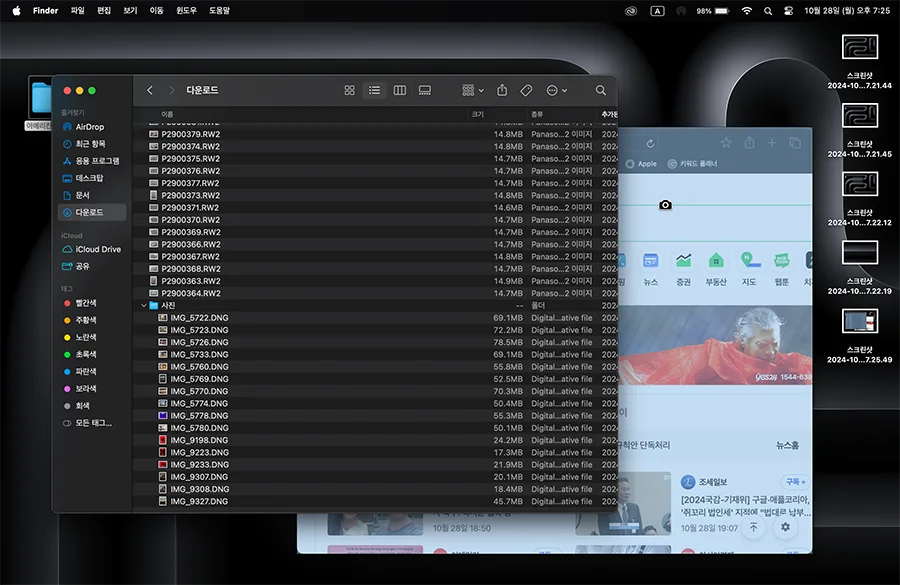Open Control Center in the menu bar
The image size is (900, 585).
click(x=789, y=11)
